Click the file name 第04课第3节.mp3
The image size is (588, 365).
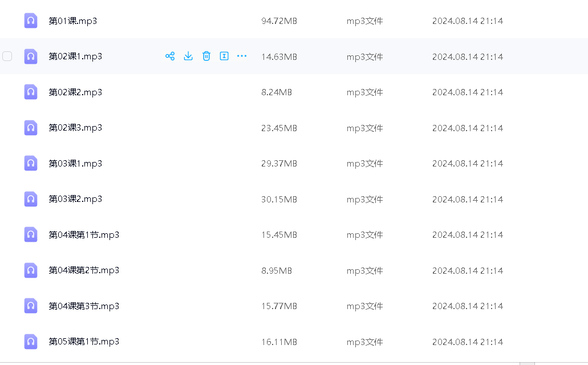point(84,306)
